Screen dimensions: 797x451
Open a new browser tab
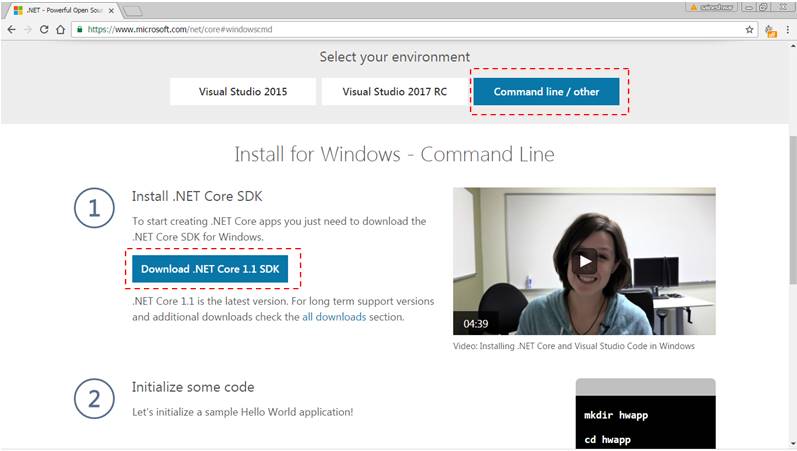click(132, 11)
